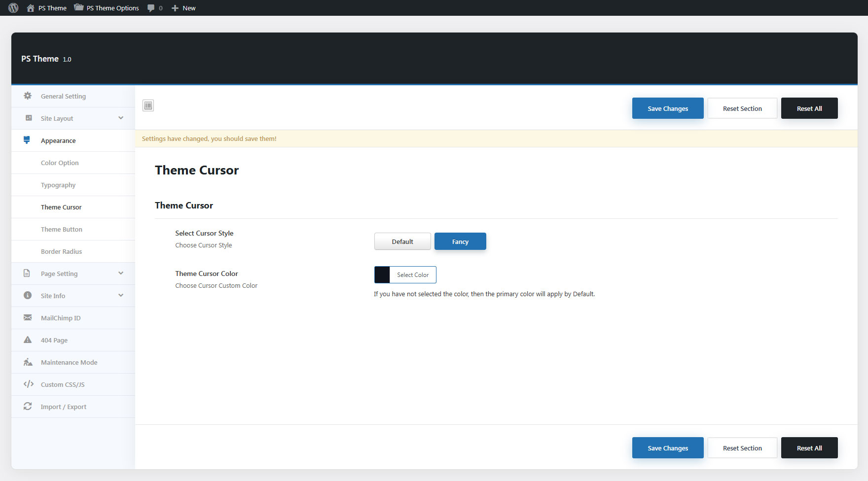Click the WordPress logo icon
Image resolution: width=868 pixels, height=481 pixels.
coord(13,8)
